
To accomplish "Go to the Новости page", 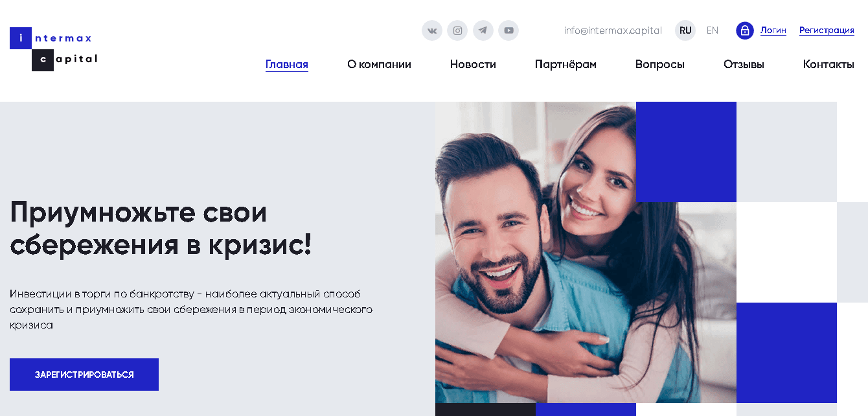I will [473, 64].
